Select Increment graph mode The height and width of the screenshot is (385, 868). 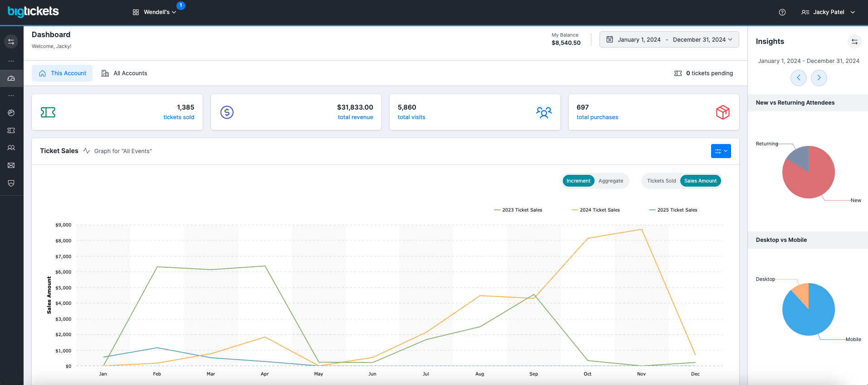(x=578, y=181)
